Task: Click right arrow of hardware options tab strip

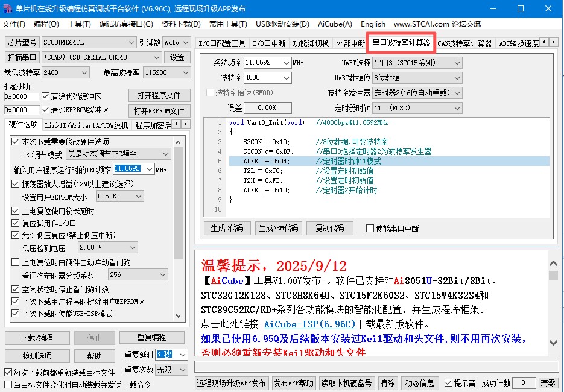Action: click(x=186, y=125)
